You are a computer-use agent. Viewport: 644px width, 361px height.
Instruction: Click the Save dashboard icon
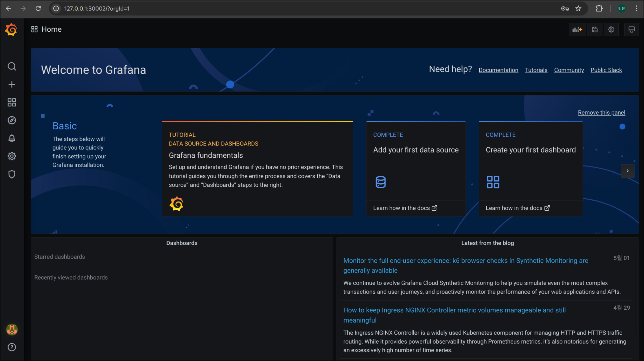595,30
